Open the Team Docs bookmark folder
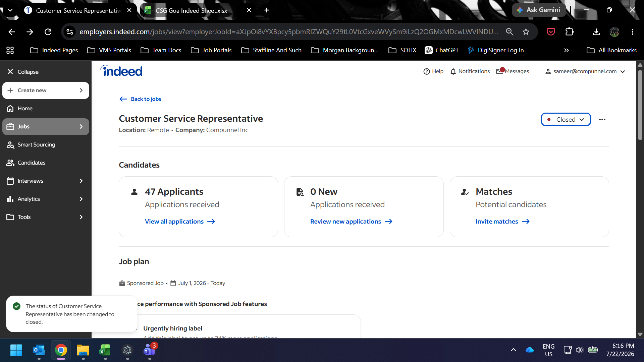 161,50
